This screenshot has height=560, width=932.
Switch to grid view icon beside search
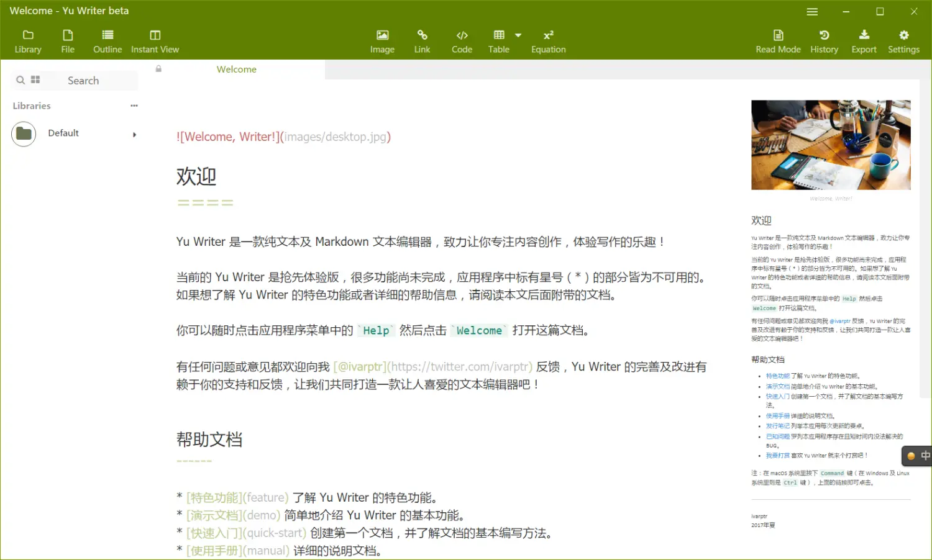point(35,79)
